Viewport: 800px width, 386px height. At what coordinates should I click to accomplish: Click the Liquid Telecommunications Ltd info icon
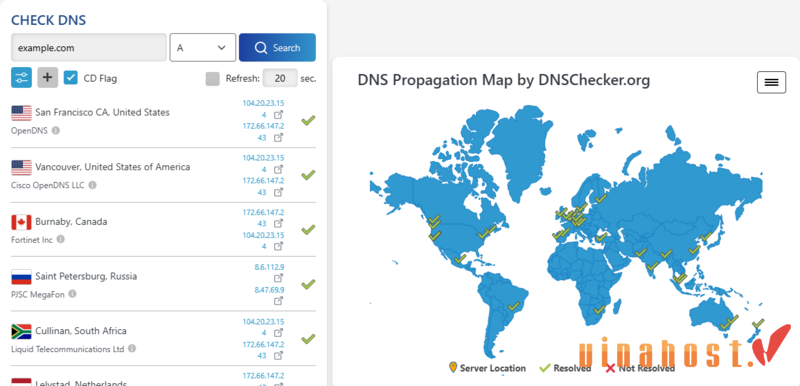click(132, 349)
